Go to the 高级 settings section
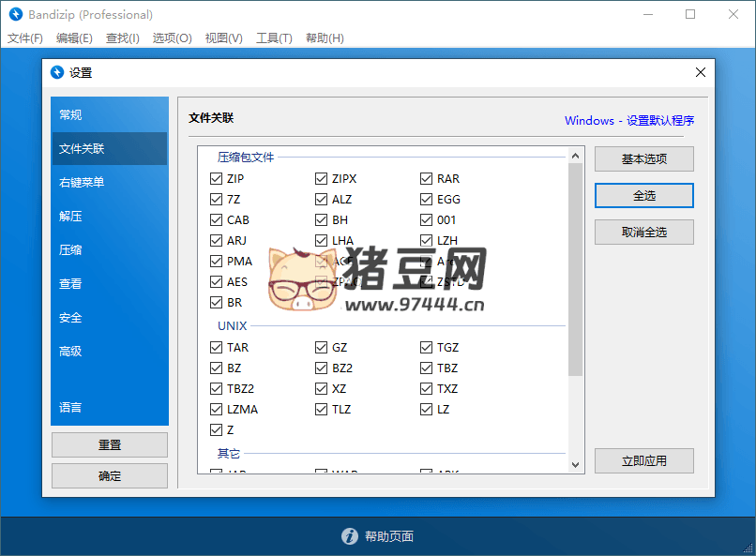 70,351
